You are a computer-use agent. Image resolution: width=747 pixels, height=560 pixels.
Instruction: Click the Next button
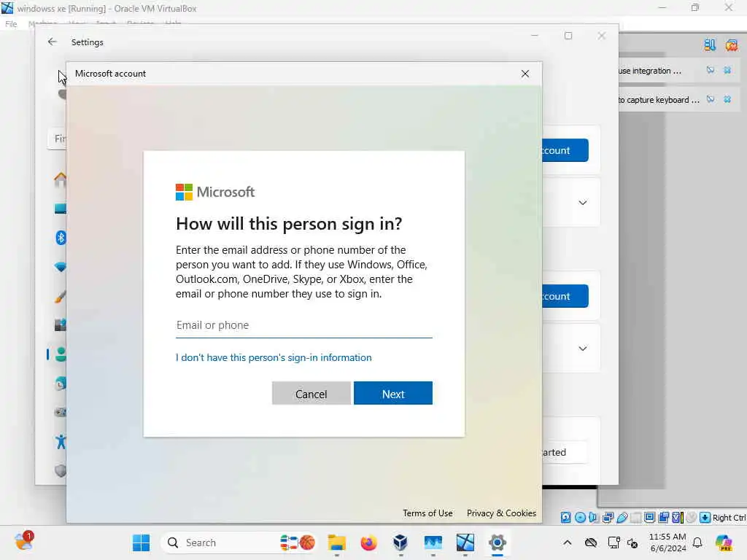click(x=393, y=393)
